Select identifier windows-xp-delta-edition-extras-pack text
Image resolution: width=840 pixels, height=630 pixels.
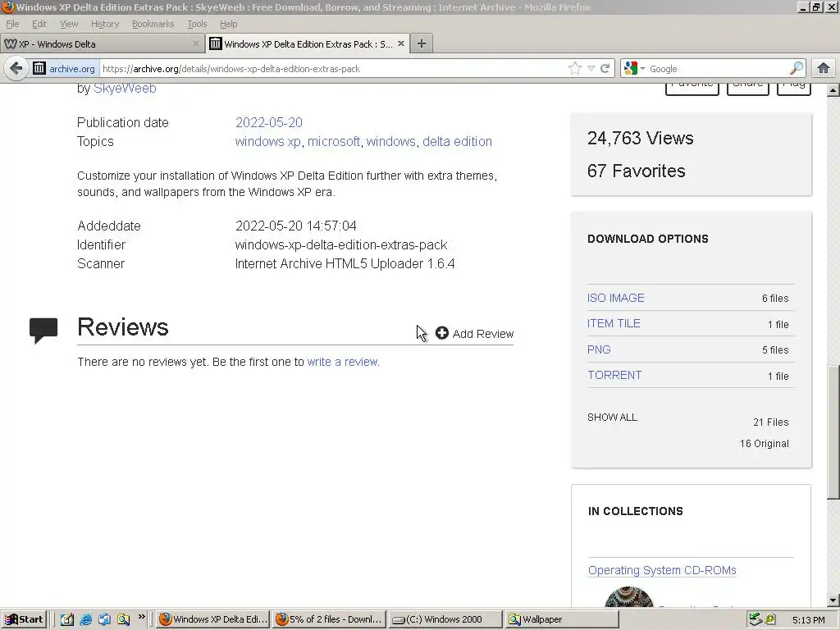[x=341, y=244]
